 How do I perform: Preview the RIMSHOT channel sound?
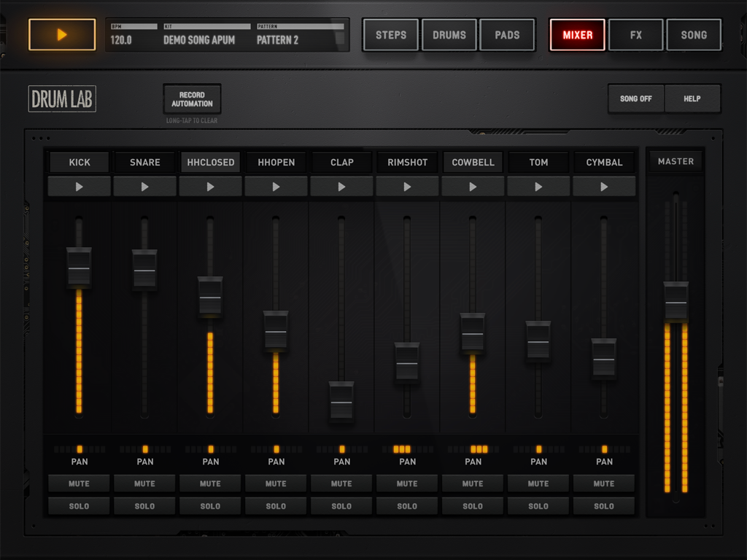(x=407, y=186)
